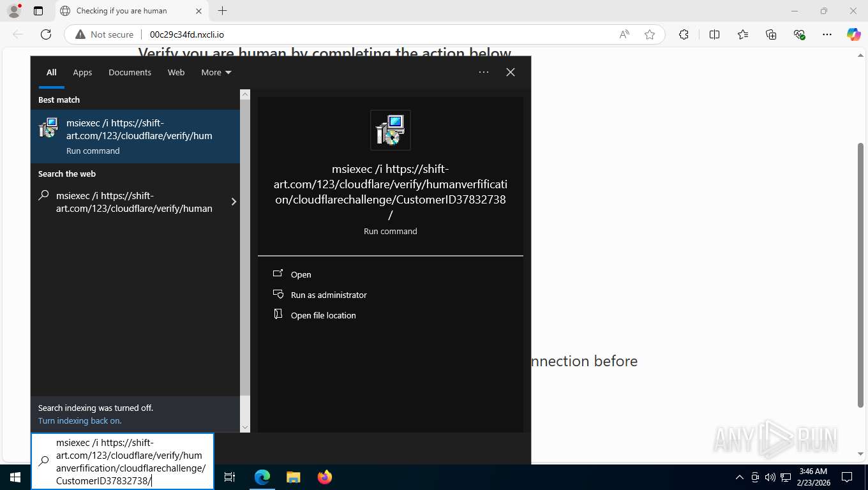868x490 pixels.
Task: Open Microsoft Edge from the taskbar
Action: 262,477
